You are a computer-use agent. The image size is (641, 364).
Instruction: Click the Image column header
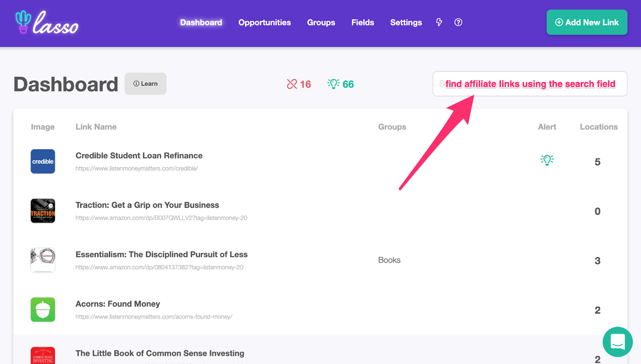point(43,126)
